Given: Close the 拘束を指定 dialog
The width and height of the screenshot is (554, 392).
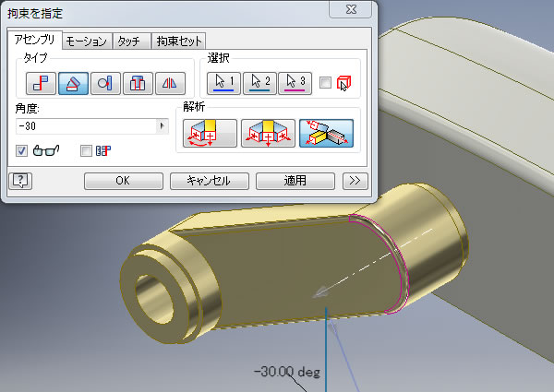Looking at the screenshot, I should pos(351,9).
